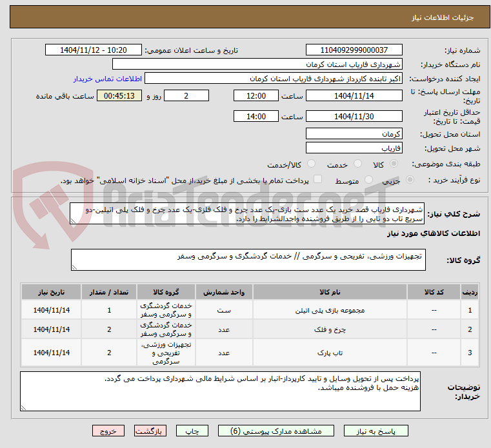The height and width of the screenshot is (448, 491).
Task: Select the متوسط purchase type radio
Action: (x=369, y=180)
